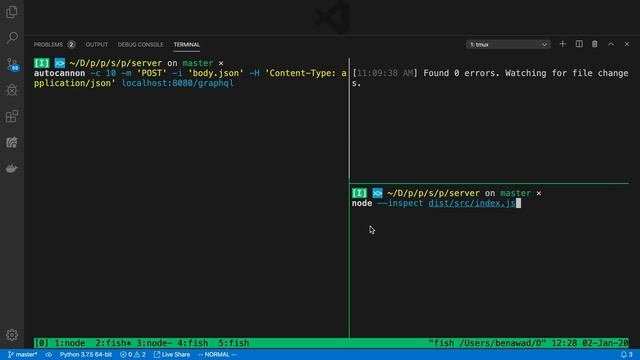Start Live Share from status bar

(172, 355)
